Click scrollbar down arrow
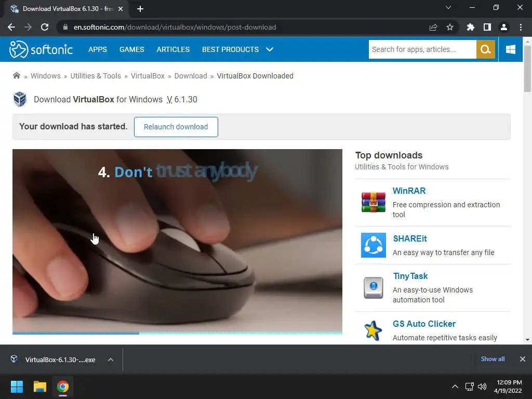 tap(527, 340)
